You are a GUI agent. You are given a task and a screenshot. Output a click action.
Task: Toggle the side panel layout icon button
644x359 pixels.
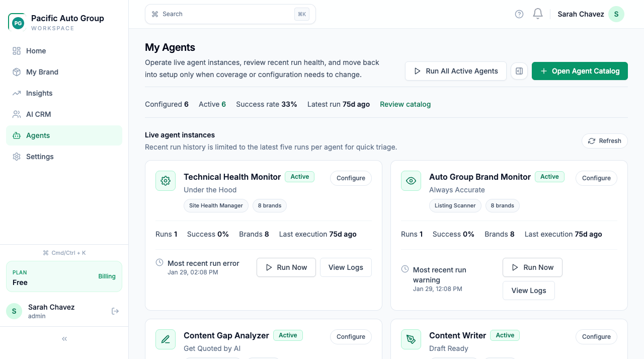point(519,71)
